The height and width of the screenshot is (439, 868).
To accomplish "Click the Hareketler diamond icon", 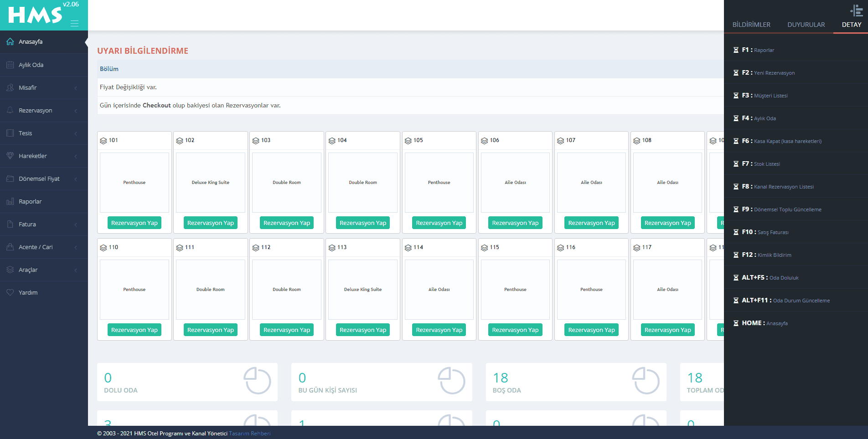I will pyautogui.click(x=10, y=156).
